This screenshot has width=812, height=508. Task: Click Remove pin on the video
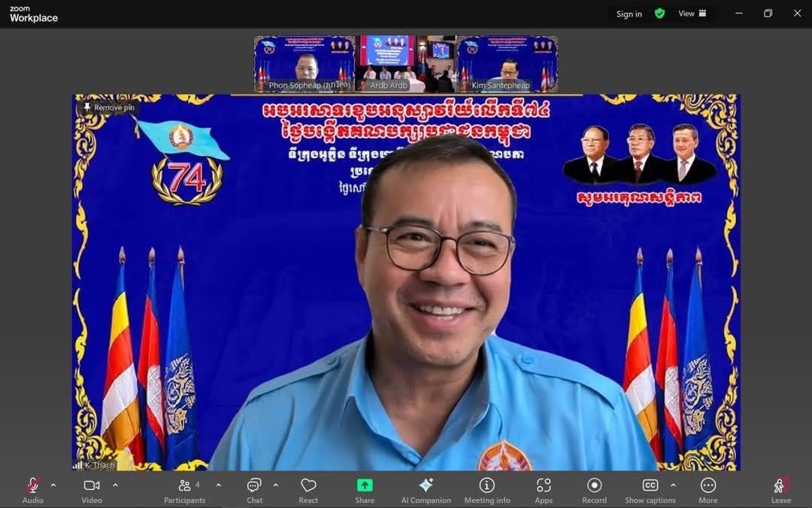[x=110, y=108]
